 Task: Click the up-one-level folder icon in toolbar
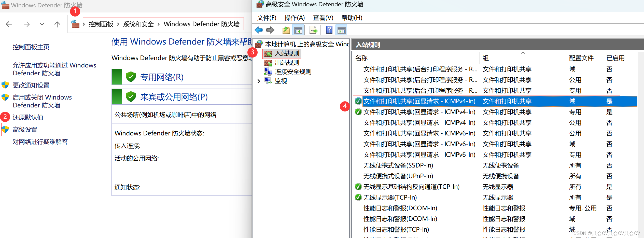pyautogui.click(x=286, y=30)
